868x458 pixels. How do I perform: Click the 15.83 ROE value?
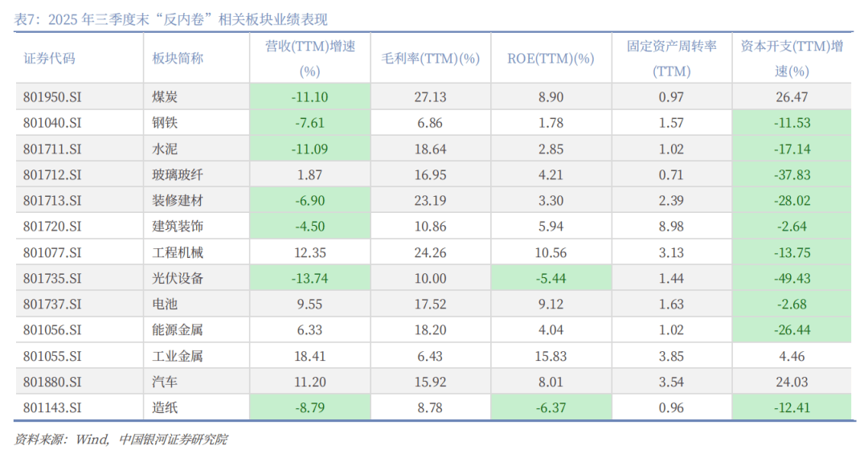tap(551, 356)
